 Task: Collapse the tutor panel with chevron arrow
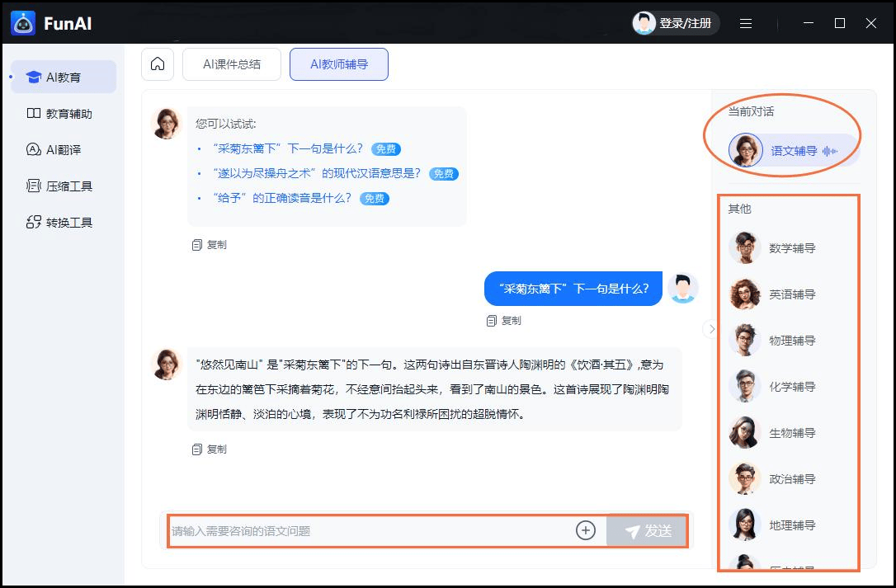(x=711, y=328)
